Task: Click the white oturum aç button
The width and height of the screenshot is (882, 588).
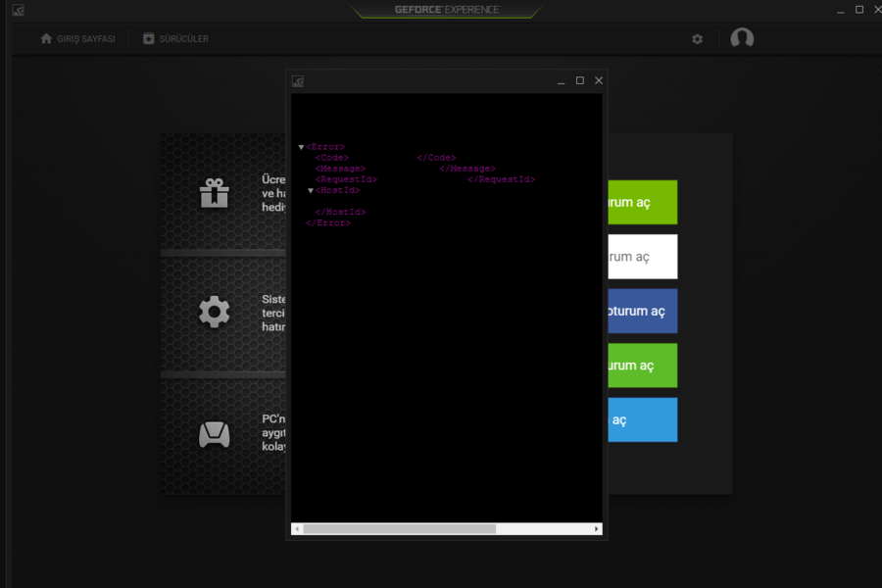Action: 642,257
